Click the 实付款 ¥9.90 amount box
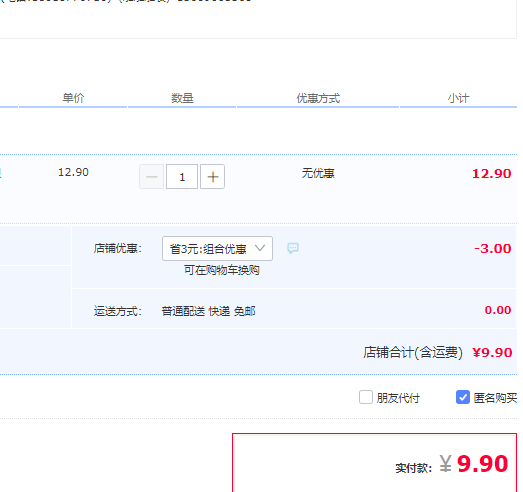Screen dimensions: 523x492 [x=375, y=463]
